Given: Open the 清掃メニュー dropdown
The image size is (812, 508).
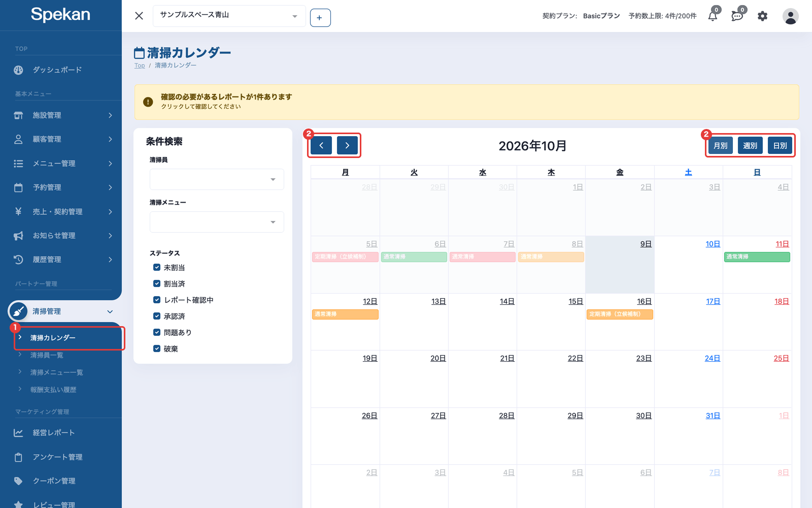Looking at the screenshot, I should pos(217,222).
